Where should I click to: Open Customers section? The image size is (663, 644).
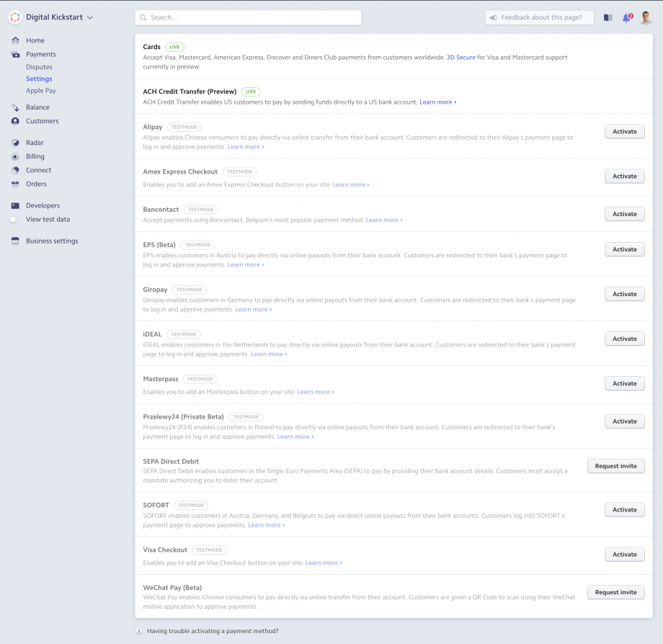(43, 121)
